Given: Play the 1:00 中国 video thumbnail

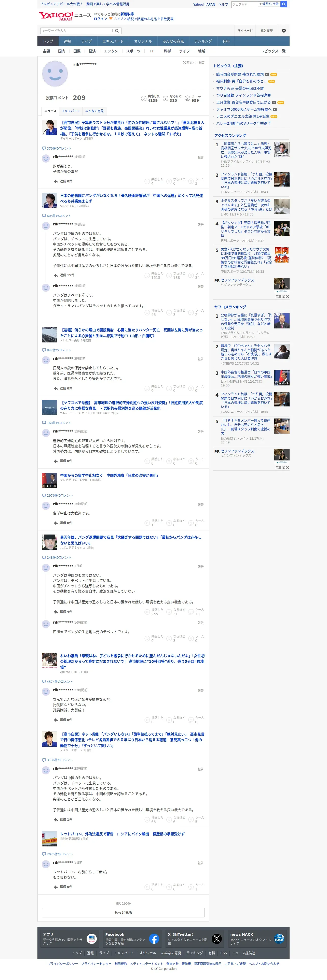Looking at the screenshot, I should pos(49,481).
